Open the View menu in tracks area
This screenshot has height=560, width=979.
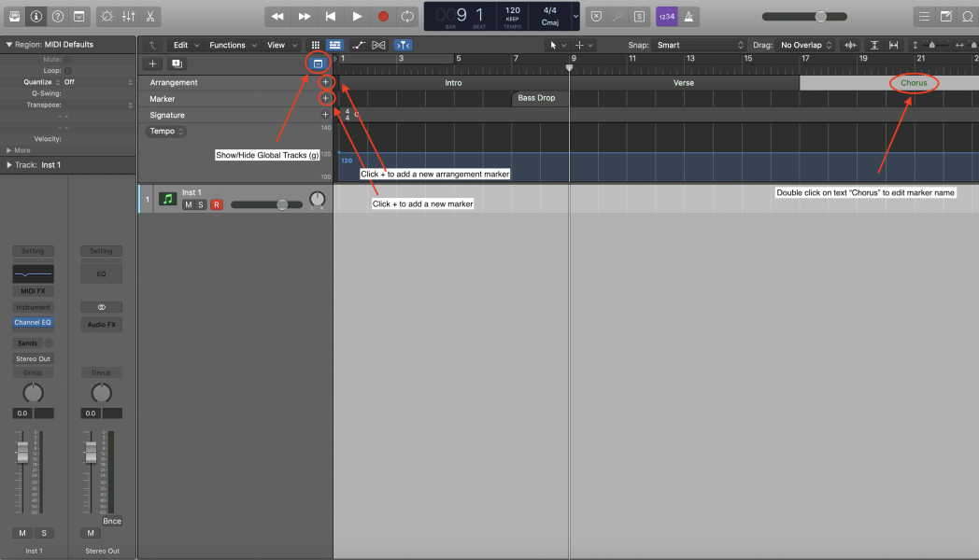(x=281, y=45)
